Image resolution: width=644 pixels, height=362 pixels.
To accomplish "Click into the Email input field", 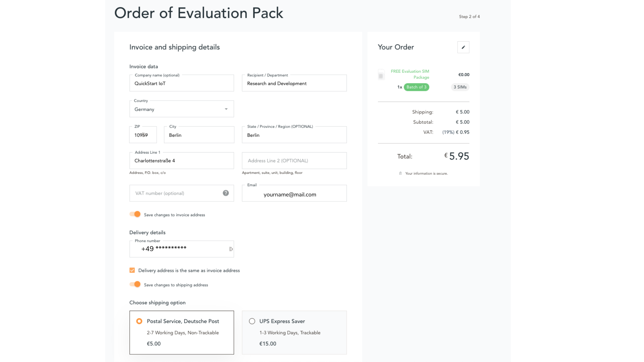I will pyautogui.click(x=294, y=194).
